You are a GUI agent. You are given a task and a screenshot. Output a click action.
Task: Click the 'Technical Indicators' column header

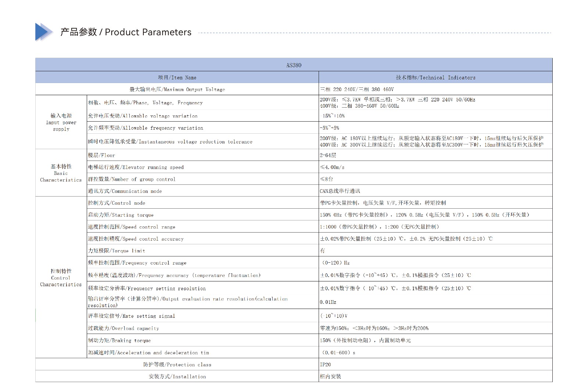[435, 77]
